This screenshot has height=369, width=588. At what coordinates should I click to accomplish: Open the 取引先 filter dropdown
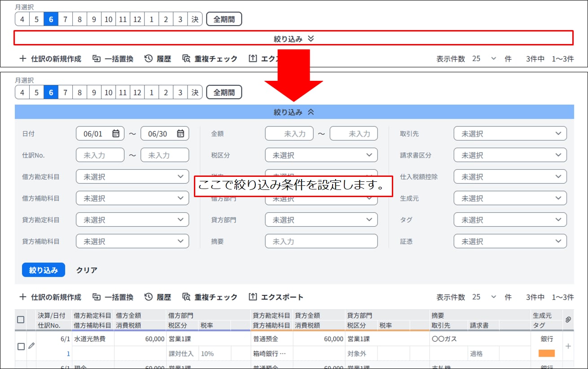pyautogui.click(x=510, y=134)
